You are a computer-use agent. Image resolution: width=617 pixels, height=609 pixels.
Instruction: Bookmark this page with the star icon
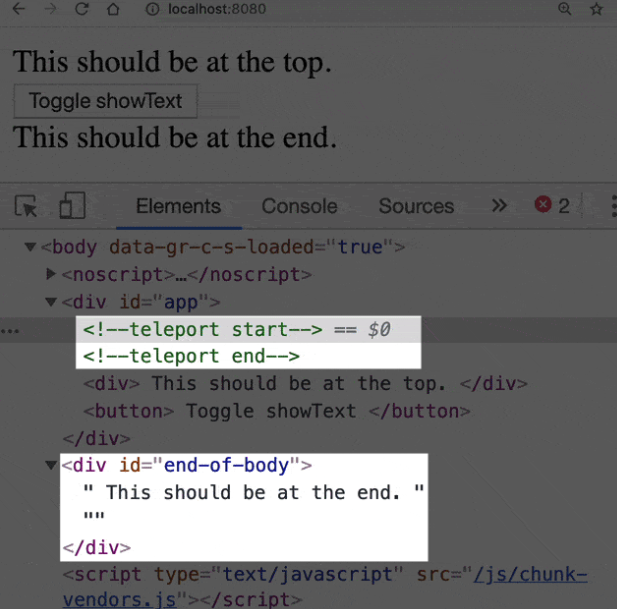coord(597,9)
